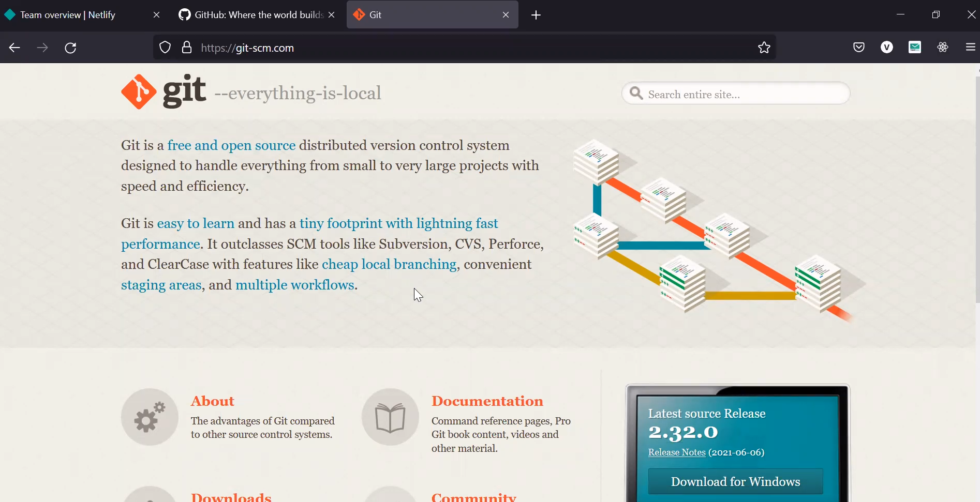
Task: Open the cheap local branching link
Action: click(x=389, y=264)
